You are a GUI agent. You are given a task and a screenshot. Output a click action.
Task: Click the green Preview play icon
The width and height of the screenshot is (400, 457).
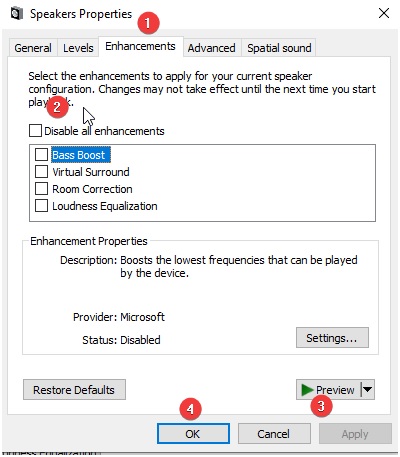[x=307, y=390]
